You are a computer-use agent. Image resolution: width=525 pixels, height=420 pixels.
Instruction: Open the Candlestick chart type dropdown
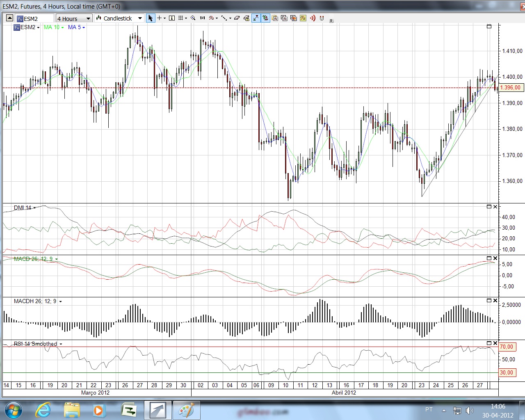click(x=119, y=18)
